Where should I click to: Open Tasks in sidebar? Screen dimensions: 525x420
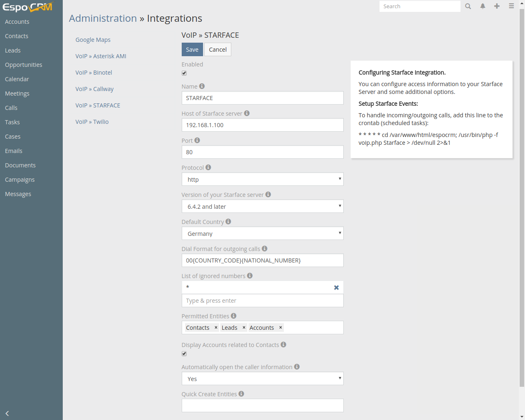(12, 122)
